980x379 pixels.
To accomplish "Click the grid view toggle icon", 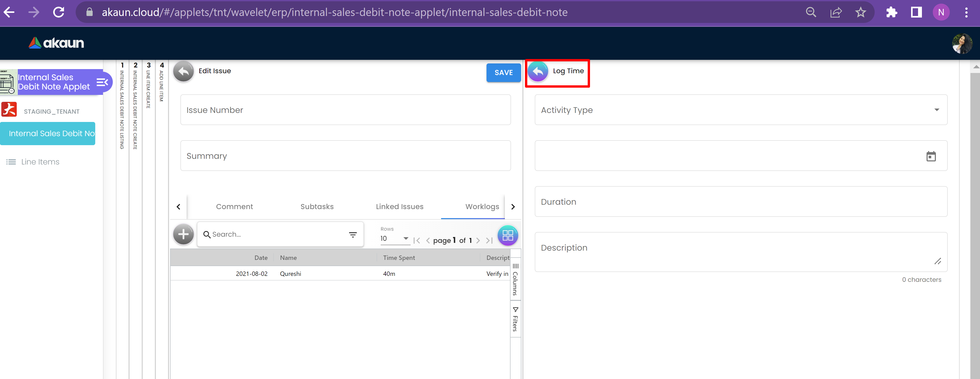I will coord(507,235).
